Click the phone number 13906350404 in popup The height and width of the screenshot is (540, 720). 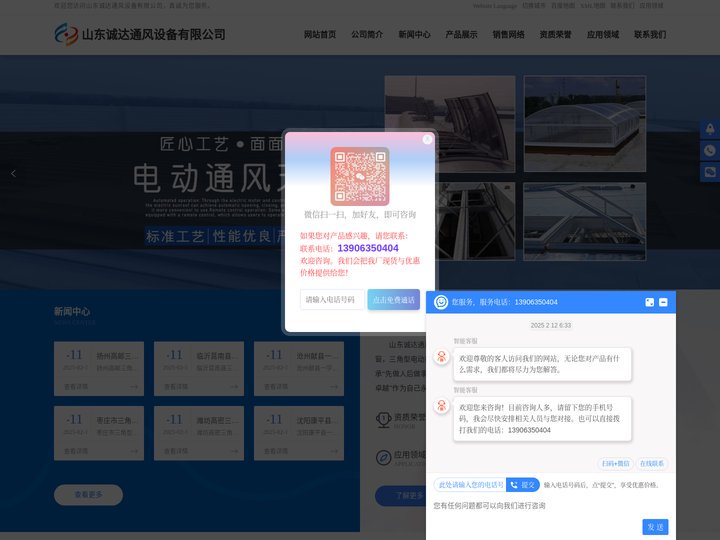[x=368, y=248]
